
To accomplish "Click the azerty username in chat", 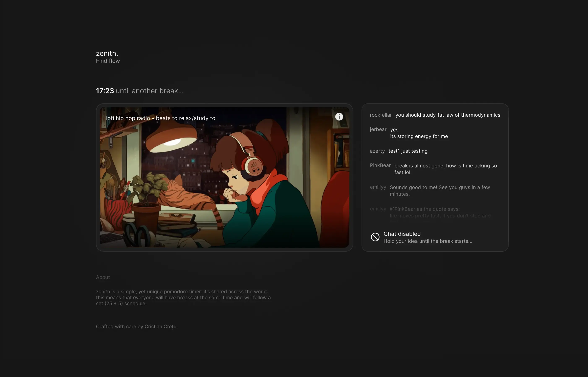I will click(x=377, y=151).
